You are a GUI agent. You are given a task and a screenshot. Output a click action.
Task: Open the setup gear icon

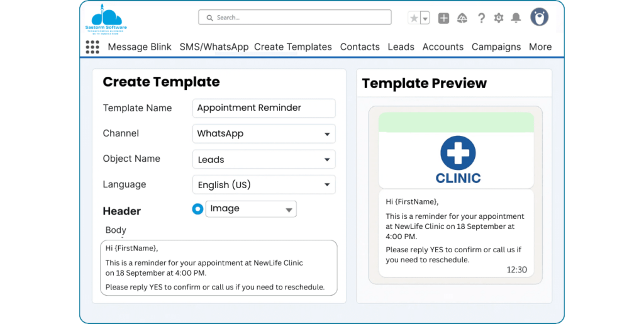pos(499,18)
